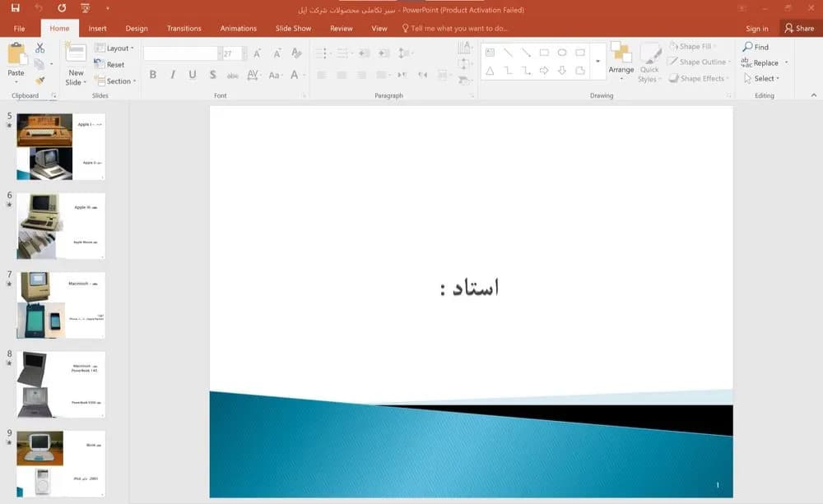Open the Select dropdown in Editing

click(x=761, y=79)
